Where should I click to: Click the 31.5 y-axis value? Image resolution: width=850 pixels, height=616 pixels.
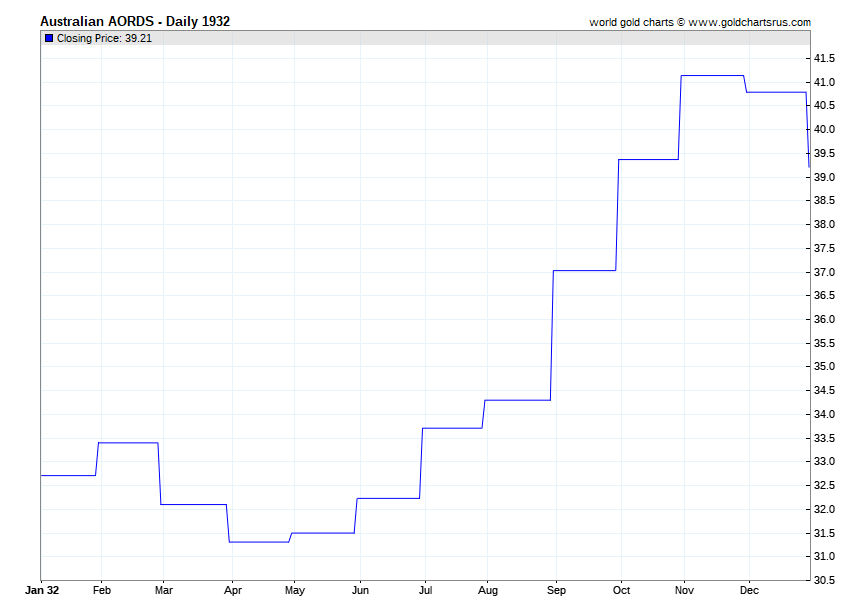[x=824, y=532]
